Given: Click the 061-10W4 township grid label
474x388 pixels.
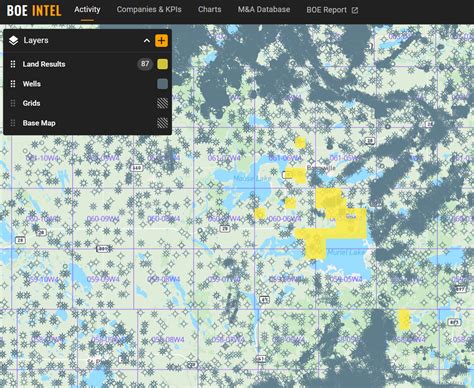Looking at the screenshot, I should point(42,158).
